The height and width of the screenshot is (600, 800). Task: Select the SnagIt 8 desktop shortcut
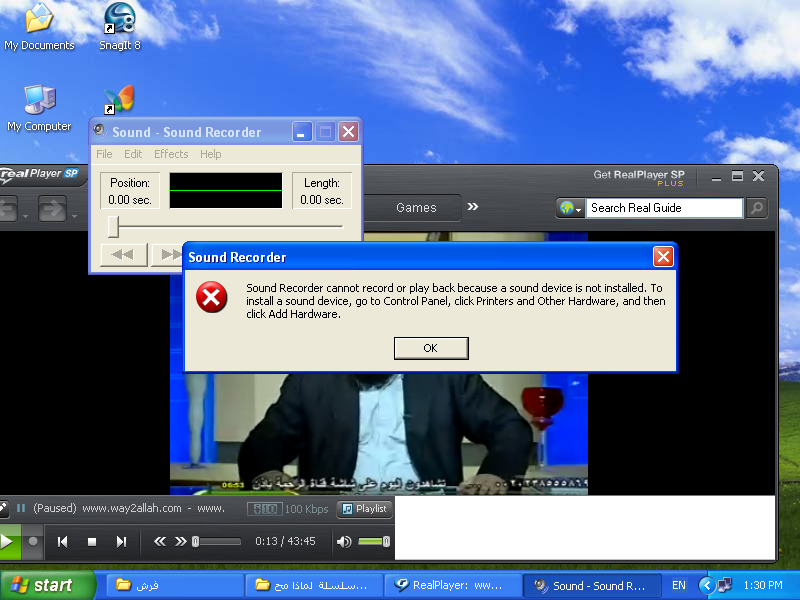point(120,27)
